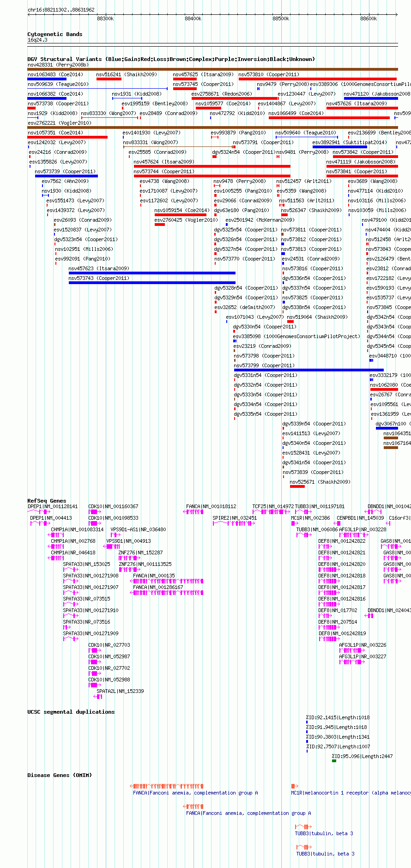Viewport: 411px width, 868px height.
Task: Open the upper TUBB3 tubulin, beta 3 link
Action: [324, 833]
